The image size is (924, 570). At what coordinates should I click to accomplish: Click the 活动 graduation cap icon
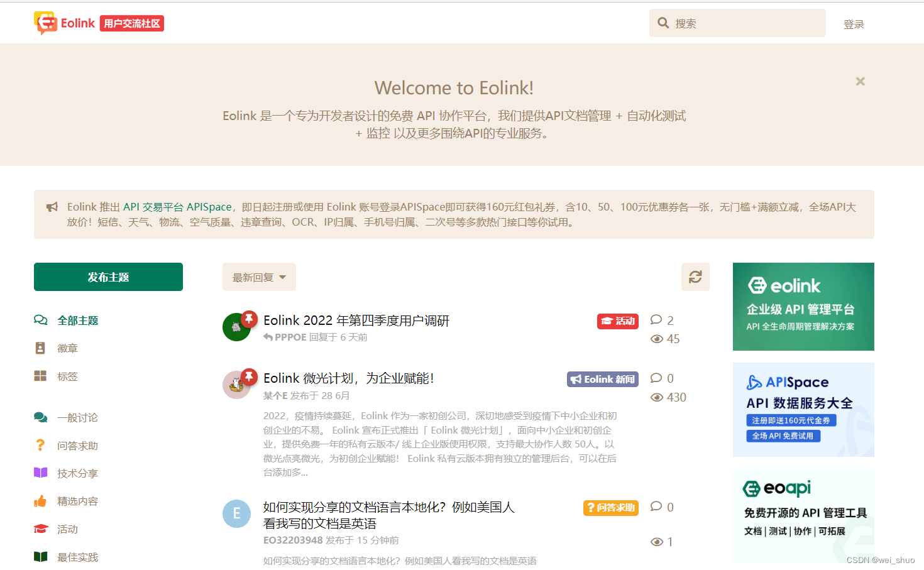coord(41,529)
